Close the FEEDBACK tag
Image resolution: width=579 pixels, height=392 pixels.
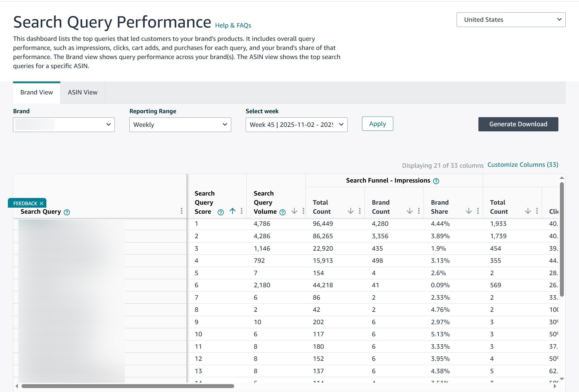click(x=42, y=203)
